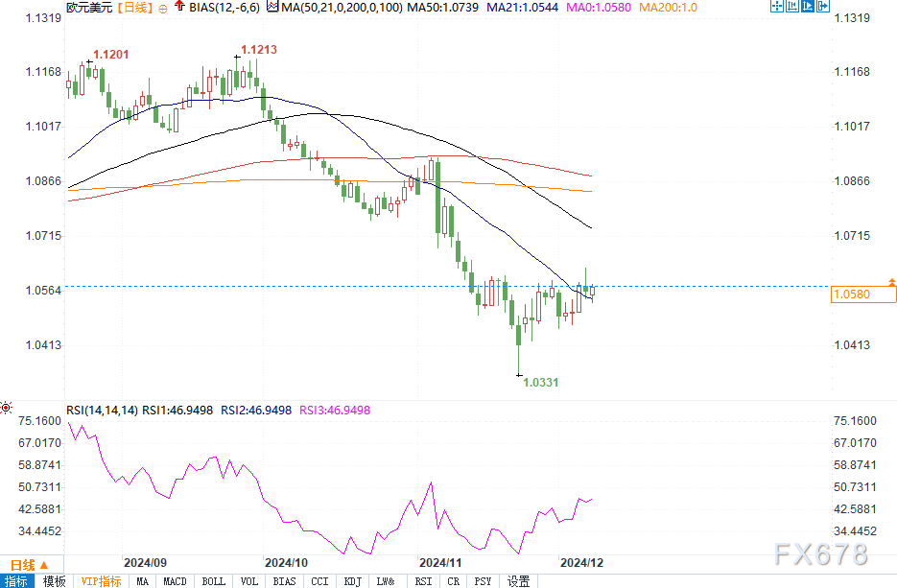
Task: Click the 1.1213 high price label
Action: 259,50
